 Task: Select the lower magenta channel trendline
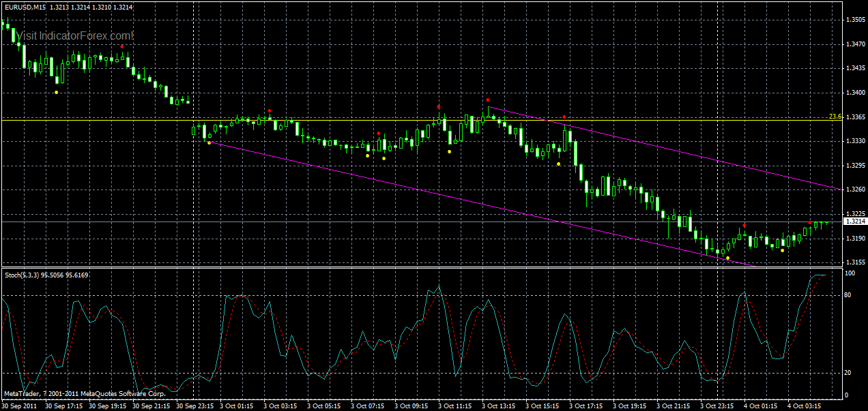click(478, 204)
